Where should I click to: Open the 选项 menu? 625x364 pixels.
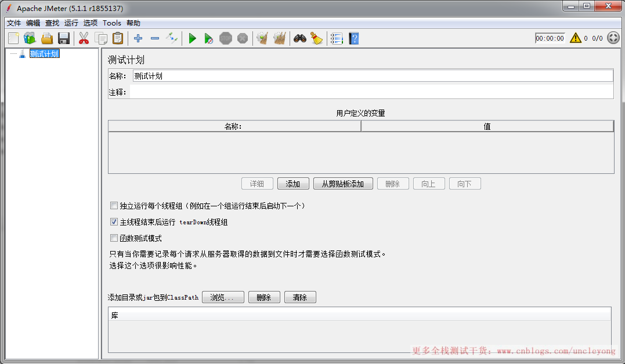point(91,23)
